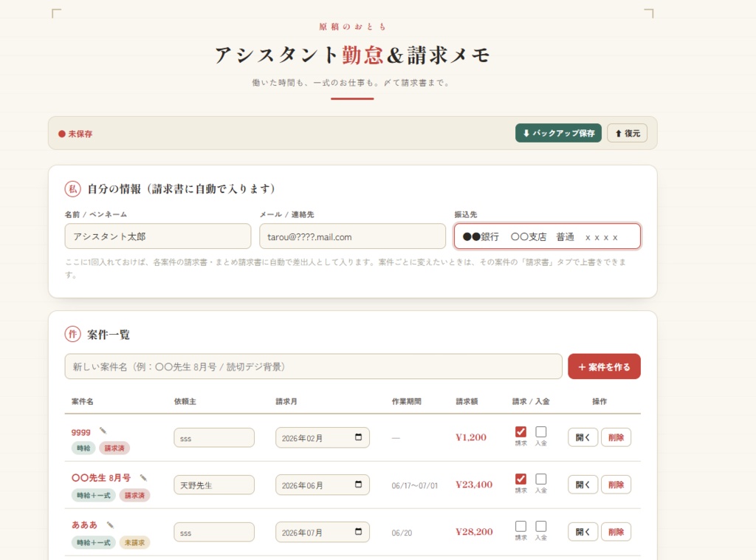Click the 時給＋一式 tag under あああ

pyautogui.click(x=94, y=542)
